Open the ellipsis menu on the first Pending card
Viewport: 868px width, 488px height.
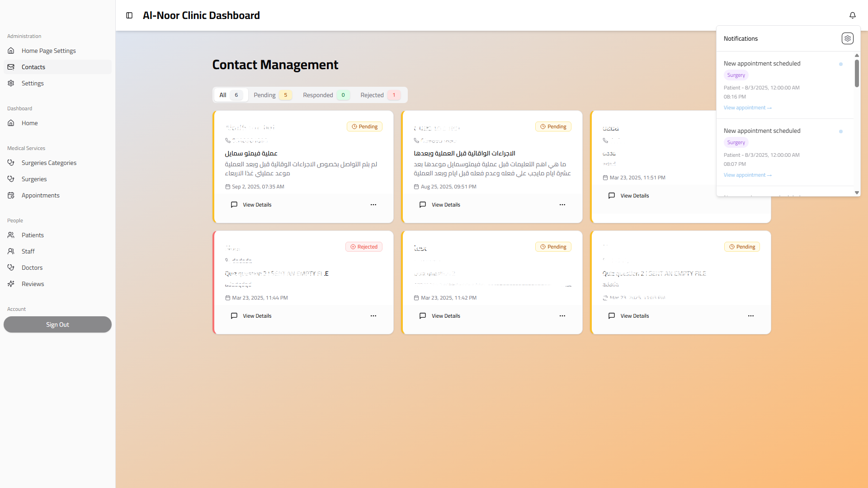(x=373, y=204)
